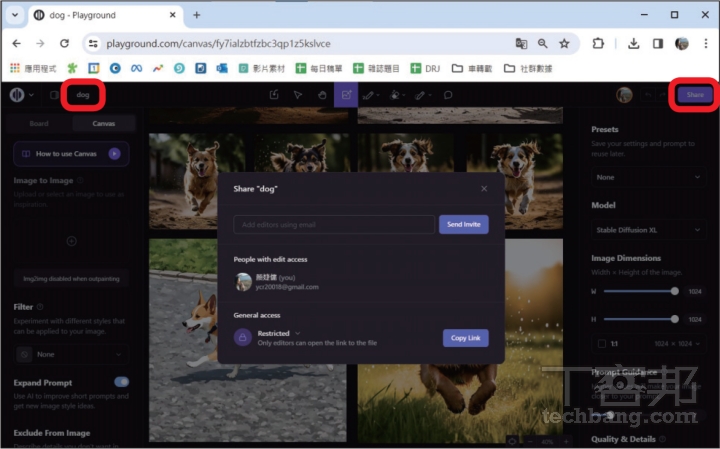Toggle the Expand Prompt switch
Viewport: 720px width, 449px height.
[x=122, y=382]
